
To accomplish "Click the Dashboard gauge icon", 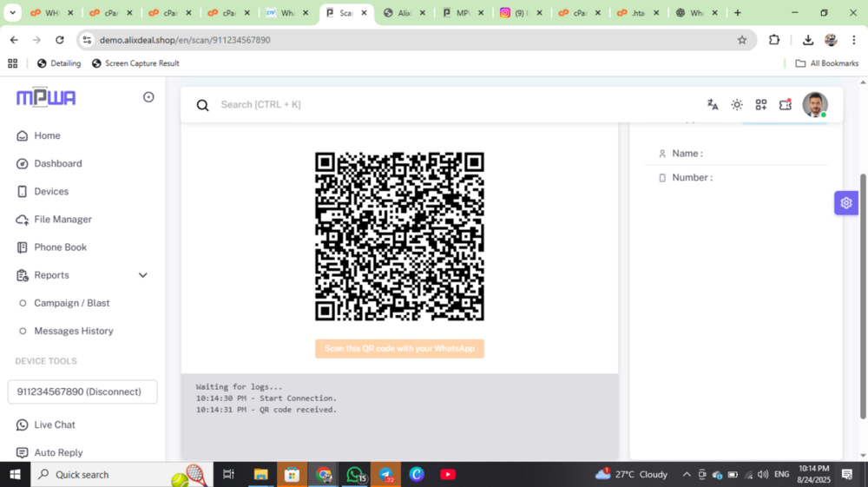I will pyautogui.click(x=23, y=164).
